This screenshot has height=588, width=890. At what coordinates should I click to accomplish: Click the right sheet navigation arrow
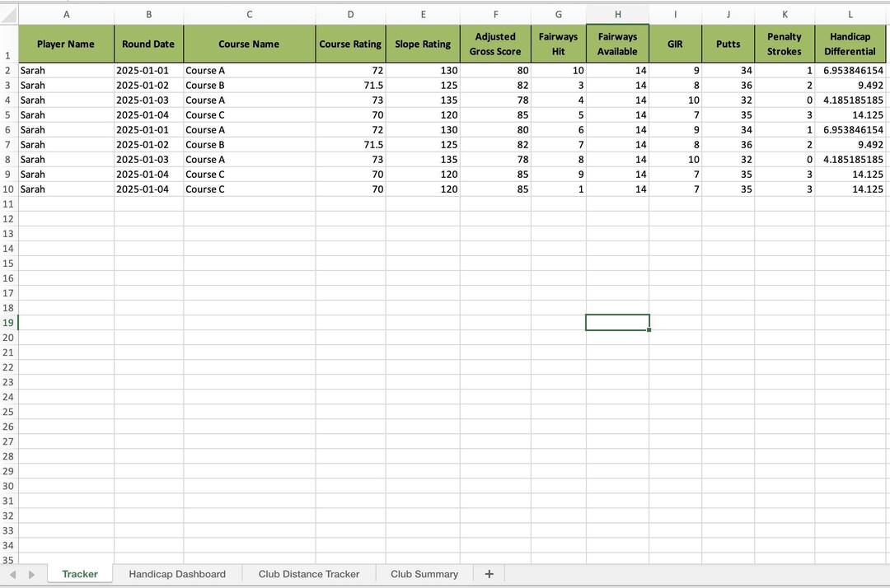31,573
